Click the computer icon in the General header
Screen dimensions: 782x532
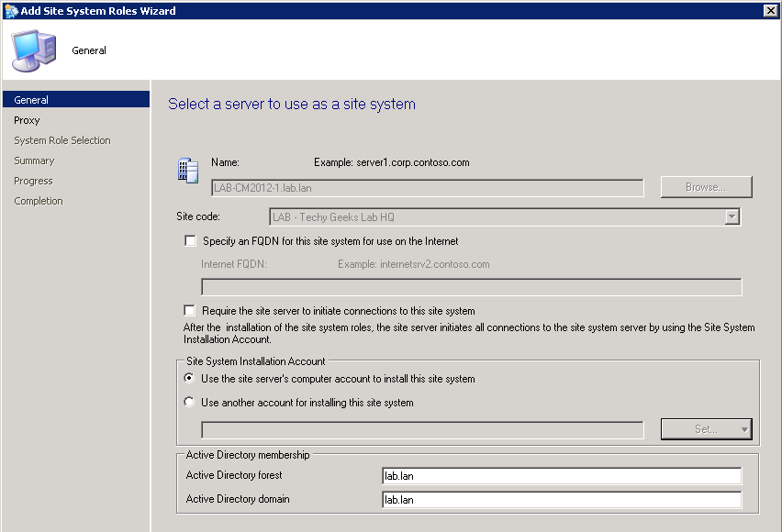pyautogui.click(x=34, y=50)
